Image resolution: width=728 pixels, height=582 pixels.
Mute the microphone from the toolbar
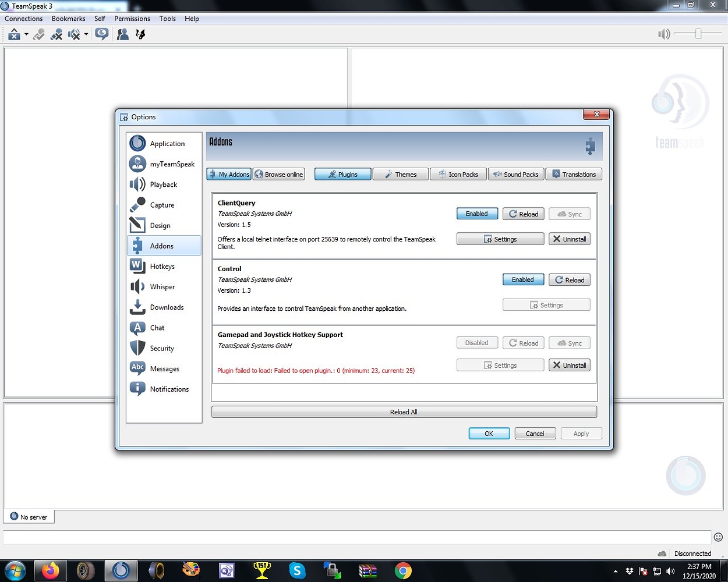tap(56, 34)
